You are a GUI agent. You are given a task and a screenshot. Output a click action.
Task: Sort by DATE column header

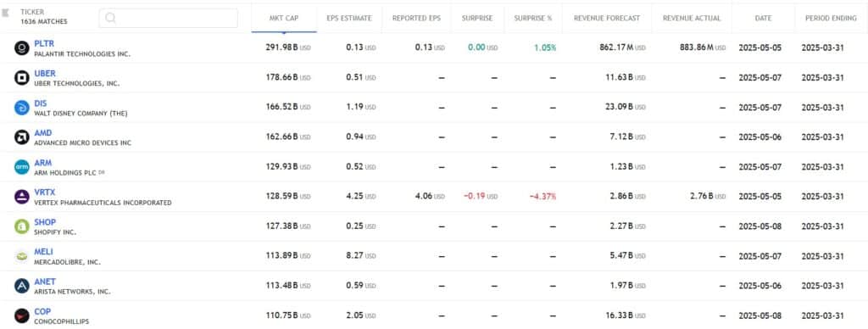click(x=764, y=19)
